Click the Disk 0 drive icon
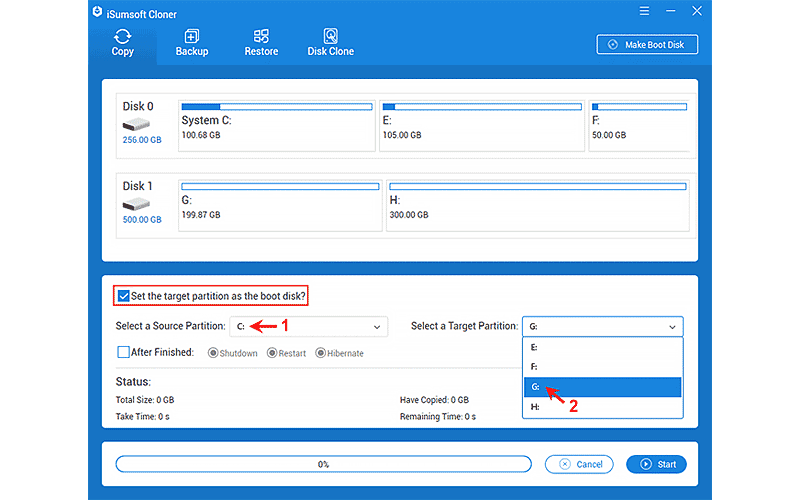 pyautogui.click(x=136, y=124)
